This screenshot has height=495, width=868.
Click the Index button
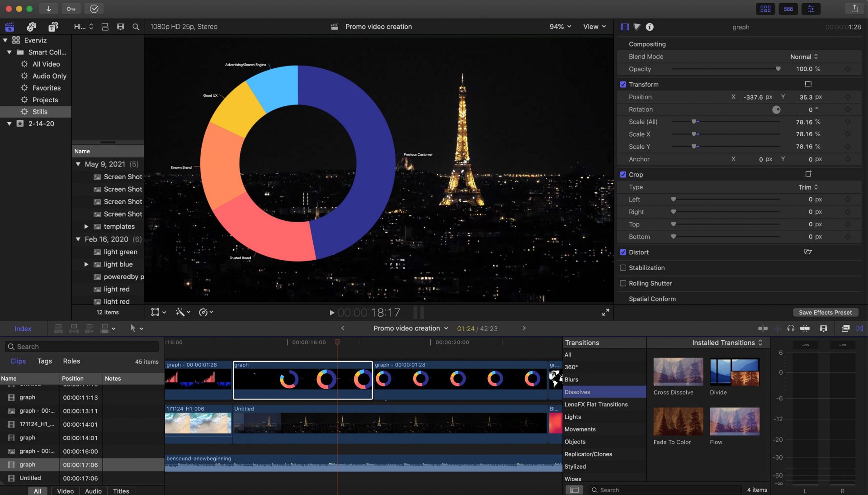[23, 328]
